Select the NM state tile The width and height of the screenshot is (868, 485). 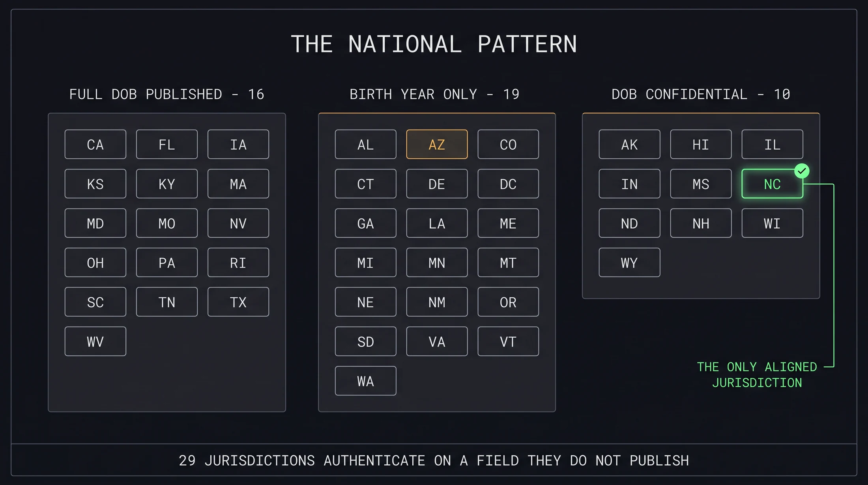tap(437, 302)
